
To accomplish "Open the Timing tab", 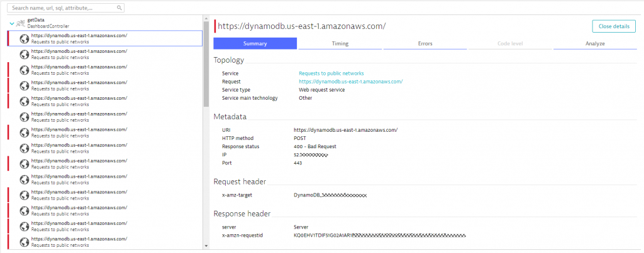I will click(340, 43).
